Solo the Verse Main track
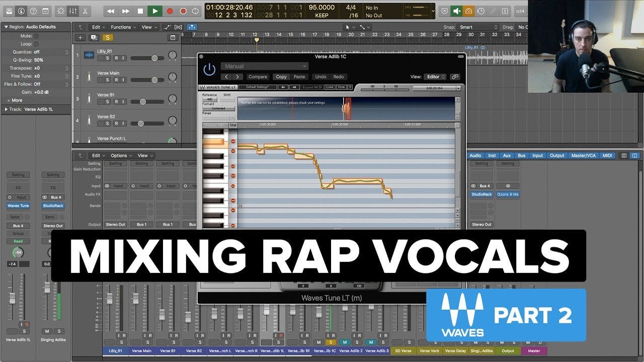 coord(107,79)
